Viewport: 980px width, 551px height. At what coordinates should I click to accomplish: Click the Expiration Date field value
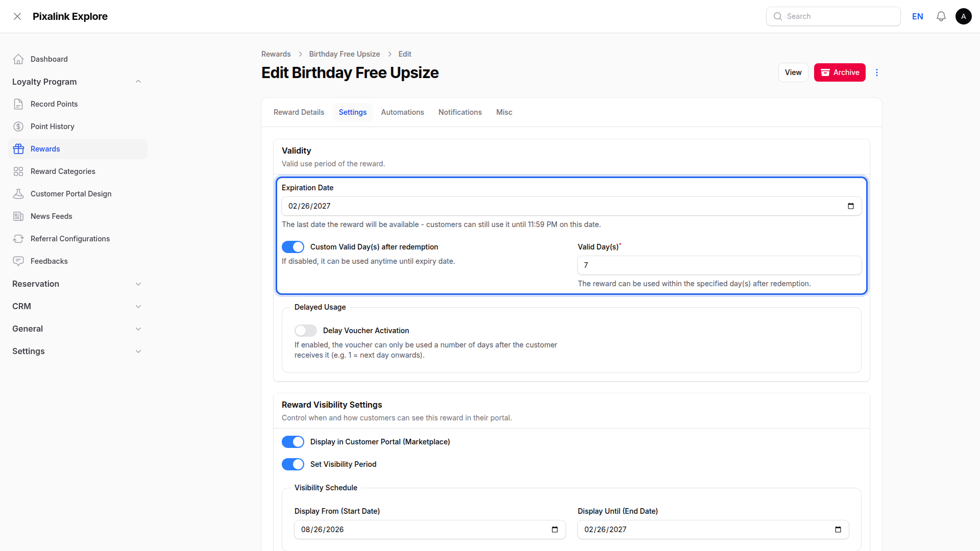pos(309,206)
